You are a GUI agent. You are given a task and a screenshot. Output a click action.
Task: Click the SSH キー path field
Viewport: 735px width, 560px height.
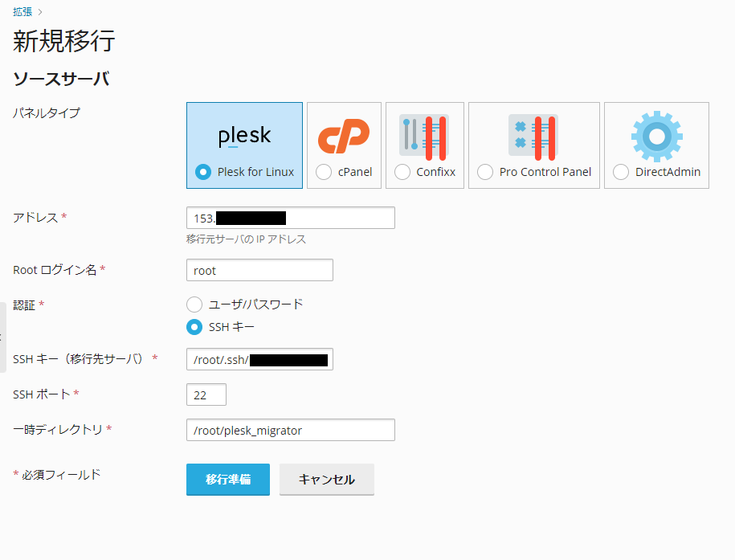click(x=259, y=359)
